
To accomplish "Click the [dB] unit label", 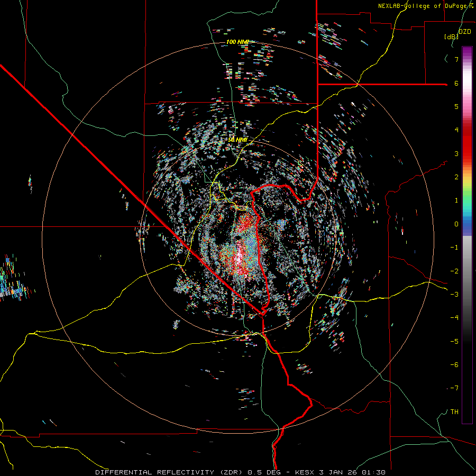I will pyautogui.click(x=452, y=36).
